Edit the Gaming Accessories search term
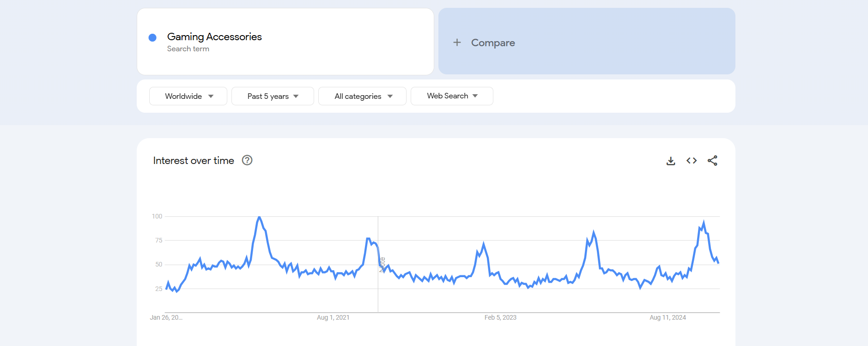Viewport: 868px width, 346px height. point(214,37)
